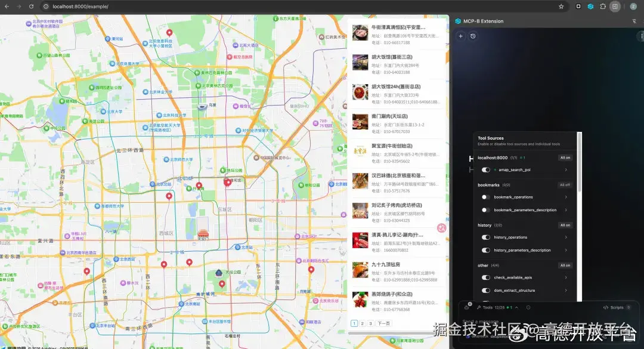Image resolution: width=644 pixels, height=349 pixels.
Task: Click 下一页 next page button
Action: pyautogui.click(x=383, y=323)
